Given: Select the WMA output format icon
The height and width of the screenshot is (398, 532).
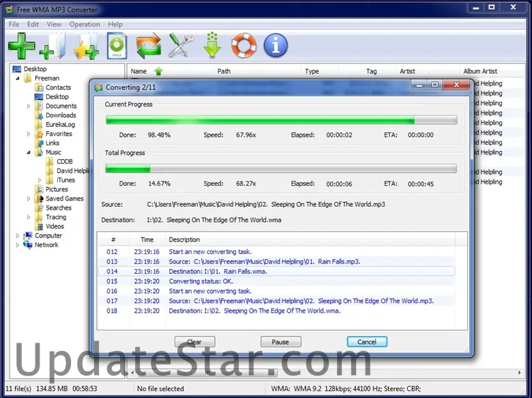Looking at the screenshot, I should coord(117,46).
